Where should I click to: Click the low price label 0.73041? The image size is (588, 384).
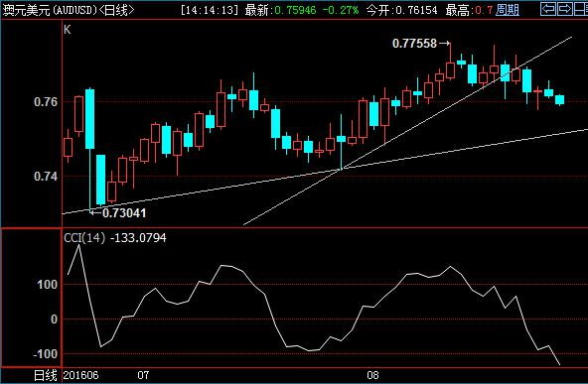[124, 213]
